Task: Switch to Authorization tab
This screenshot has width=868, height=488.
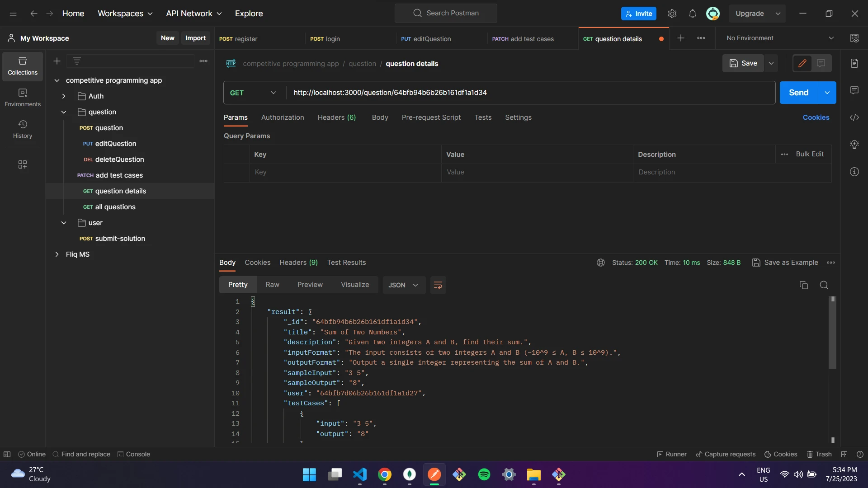Action: coord(283,117)
